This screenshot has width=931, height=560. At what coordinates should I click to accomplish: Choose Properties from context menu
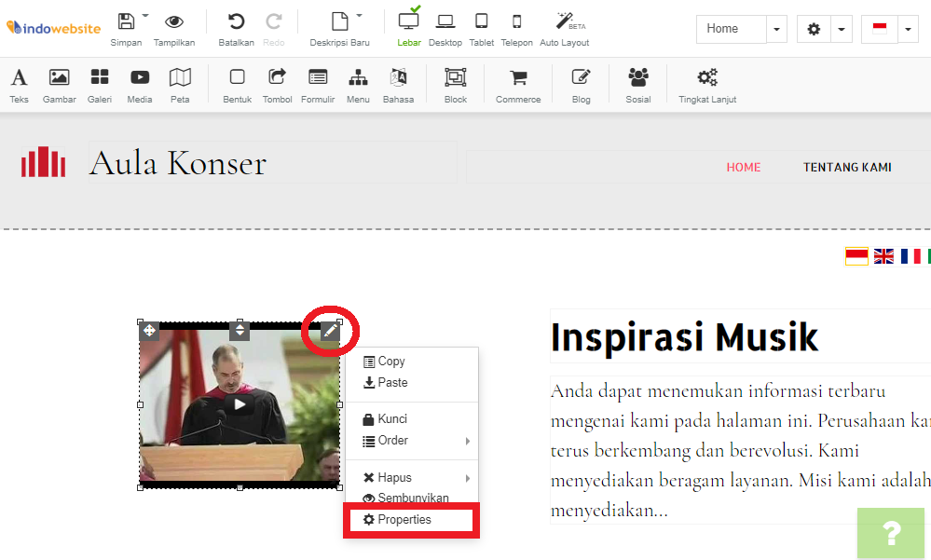(404, 520)
